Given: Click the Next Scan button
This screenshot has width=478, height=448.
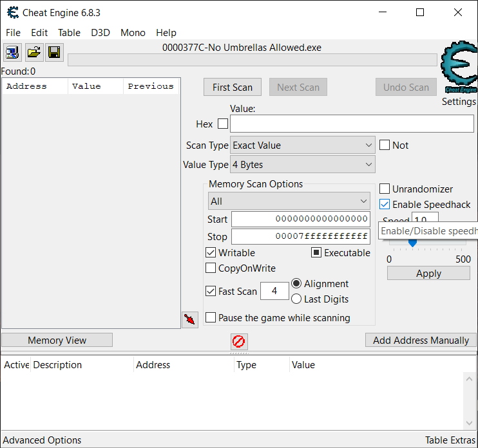Looking at the screenshot, I should click(x=298, y=87).
